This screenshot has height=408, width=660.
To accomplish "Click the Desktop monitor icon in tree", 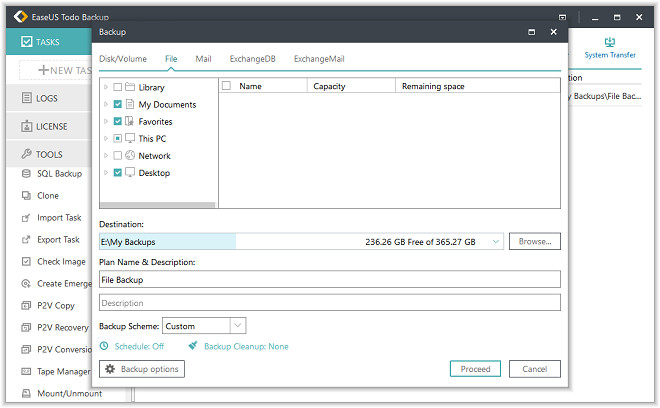I will pos(130,172).
